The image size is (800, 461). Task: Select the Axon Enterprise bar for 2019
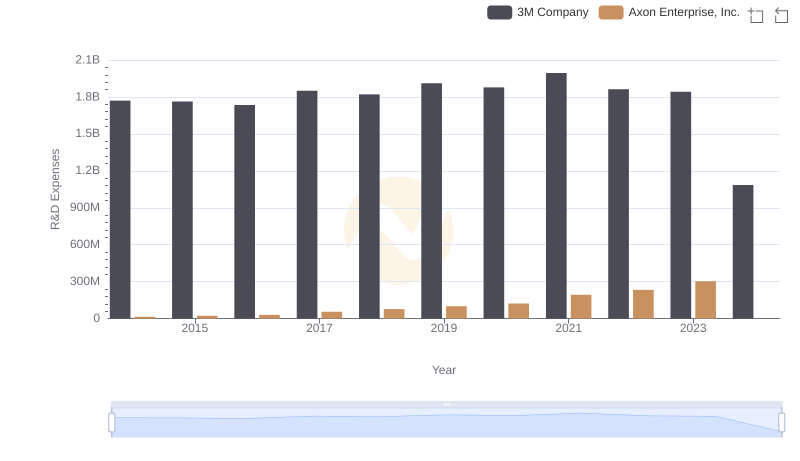pos(457,313)
